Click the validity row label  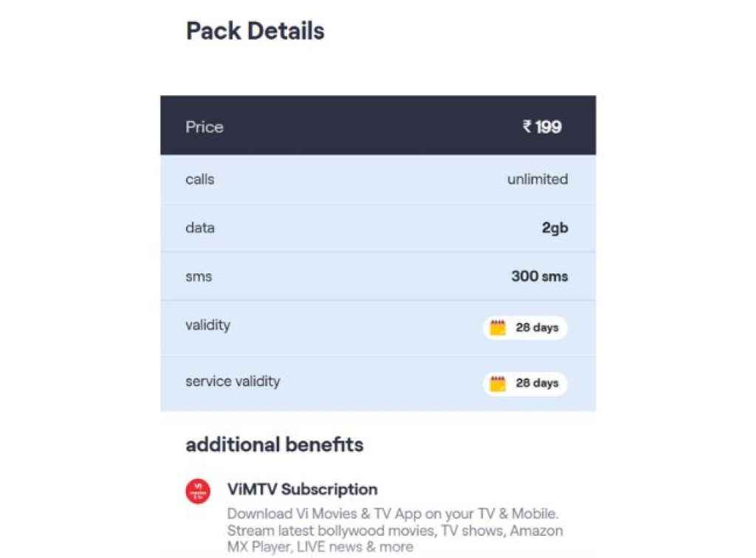click(208, 325)
